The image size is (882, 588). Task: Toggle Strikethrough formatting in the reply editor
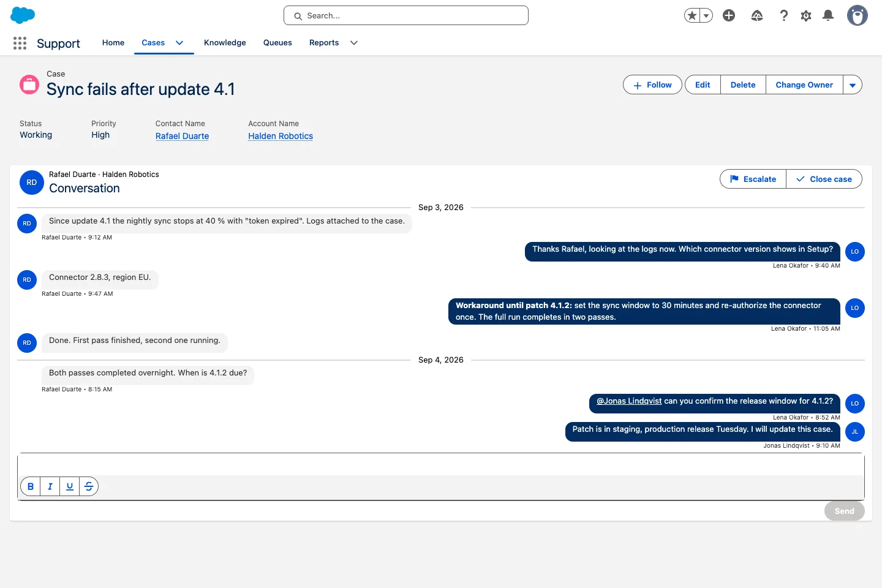[x=89, y=486]
